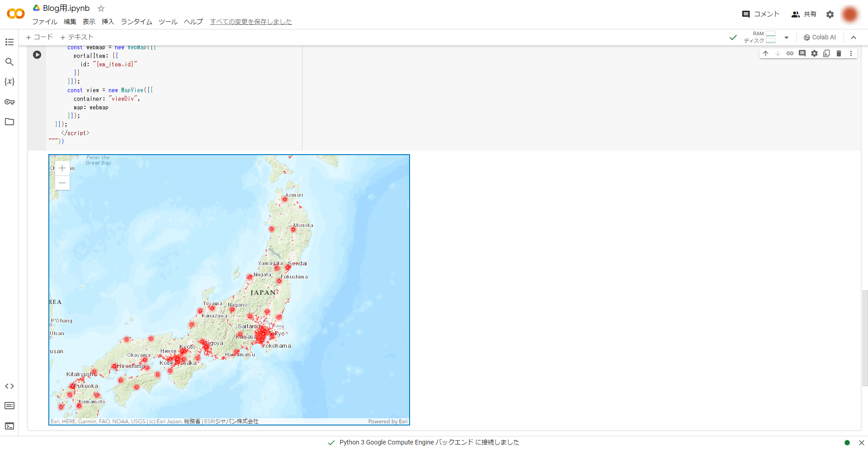
Task: Click the green connection status dot
Action: pyautogui.click(x=847, y=443)
